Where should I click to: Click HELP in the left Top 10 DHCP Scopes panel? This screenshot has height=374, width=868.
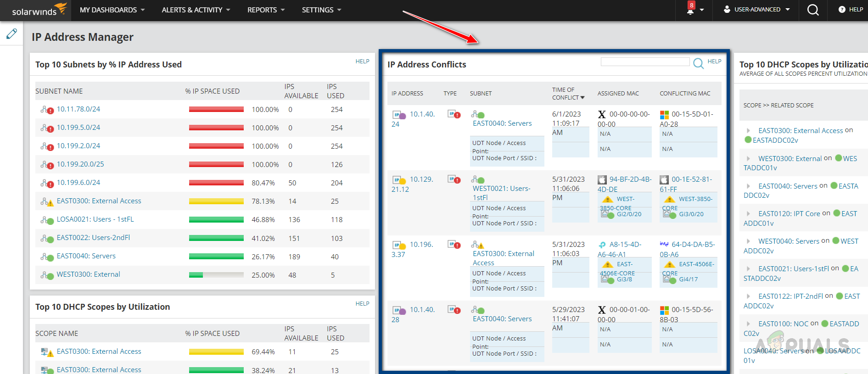tap(362, 304)
